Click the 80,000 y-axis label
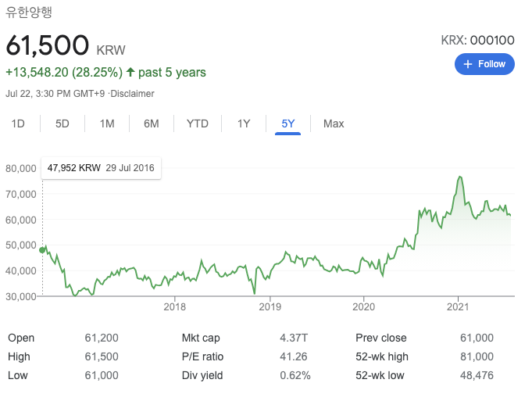The height and width of the screenshot is (401, 532). tap(20, 168)
